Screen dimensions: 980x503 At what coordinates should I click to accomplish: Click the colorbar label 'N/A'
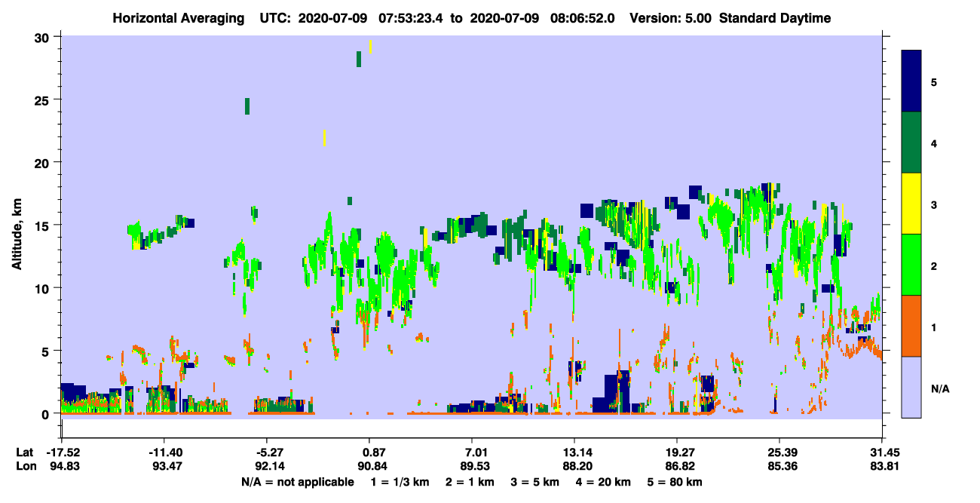(x=940, y=389)
